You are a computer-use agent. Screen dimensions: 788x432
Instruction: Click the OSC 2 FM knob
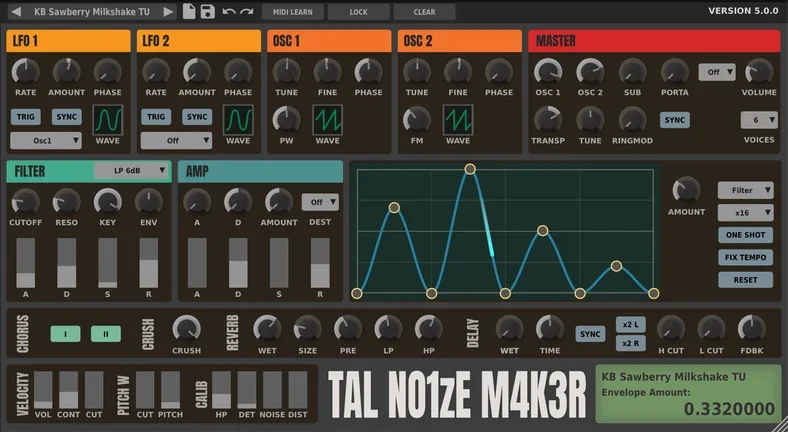[x=417, y=120]
